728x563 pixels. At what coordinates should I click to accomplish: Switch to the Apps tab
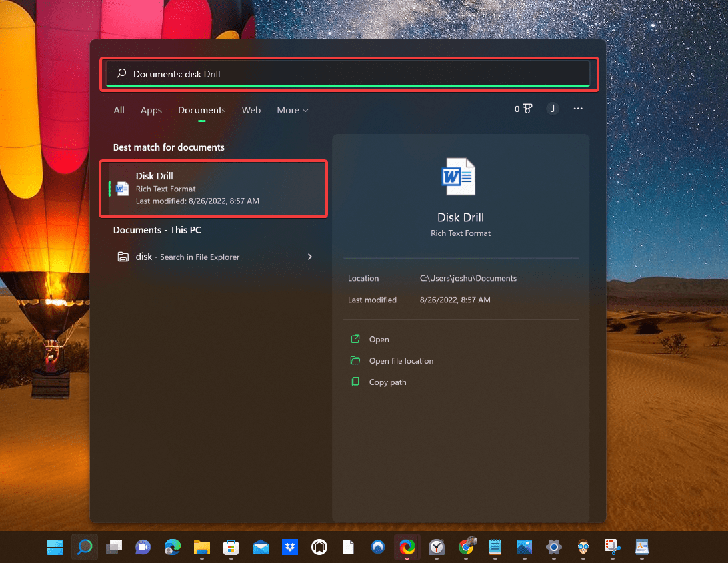151,110
